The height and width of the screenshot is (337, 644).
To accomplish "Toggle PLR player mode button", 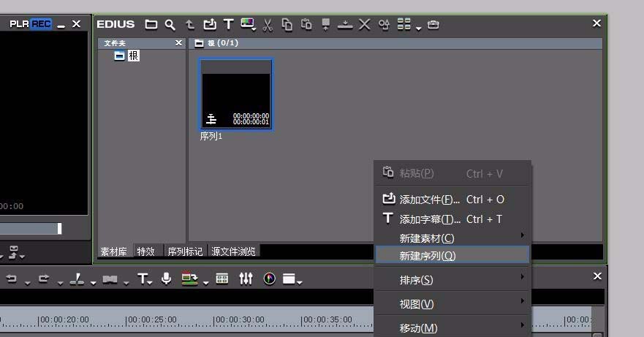I will pyautogui.click(x=19, y=24).
